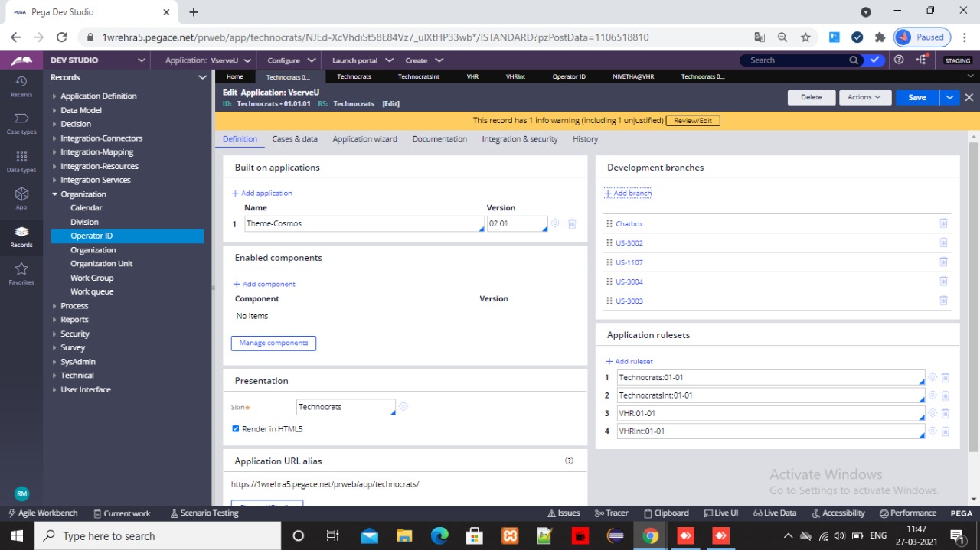The image size is (980, 550).
Task: Open the Records panel dropdown chevron
Action: [202, 77]
